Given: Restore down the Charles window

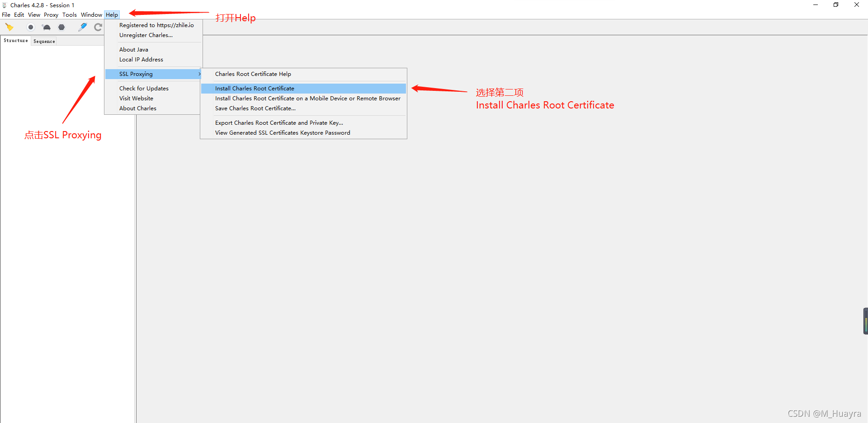Looking at the screenshot, I should click(x=836, y=5).
